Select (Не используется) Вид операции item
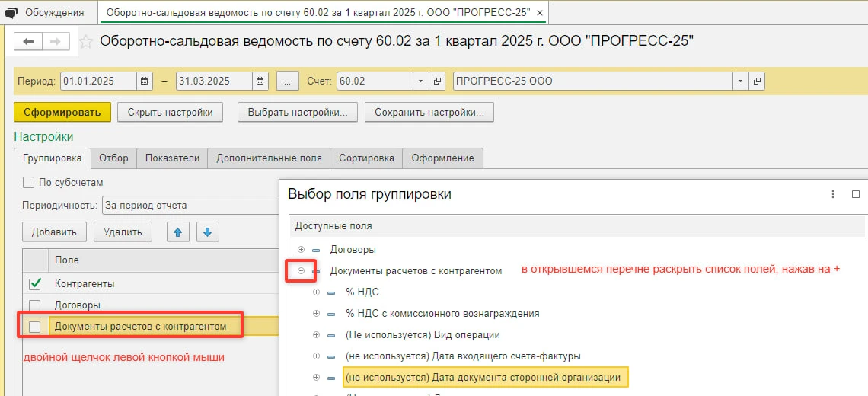The height and width of the screenshot is (396, 868). (423, 334)
